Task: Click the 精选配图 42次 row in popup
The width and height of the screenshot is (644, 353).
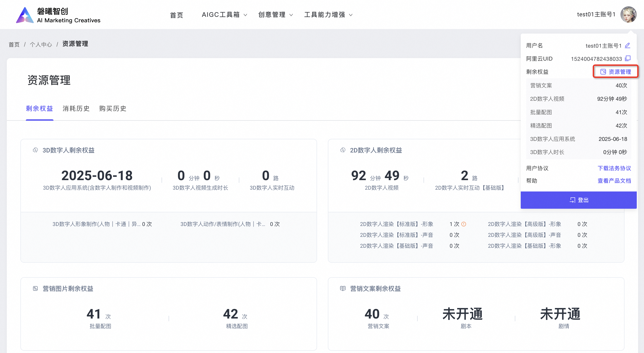Action: pos(579,126)
